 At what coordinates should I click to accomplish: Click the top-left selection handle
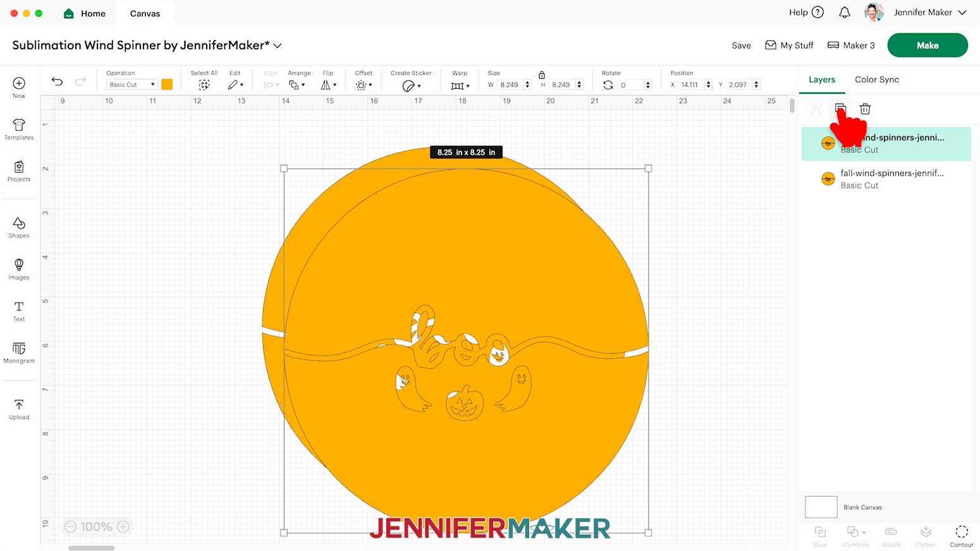[x=284, y=169]
